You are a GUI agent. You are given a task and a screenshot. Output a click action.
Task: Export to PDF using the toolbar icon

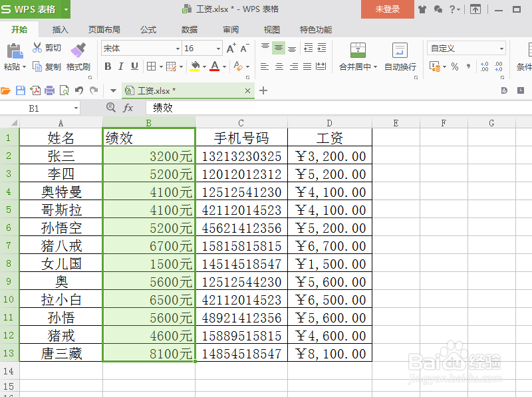pyautogui.click(x=35, y=90)
